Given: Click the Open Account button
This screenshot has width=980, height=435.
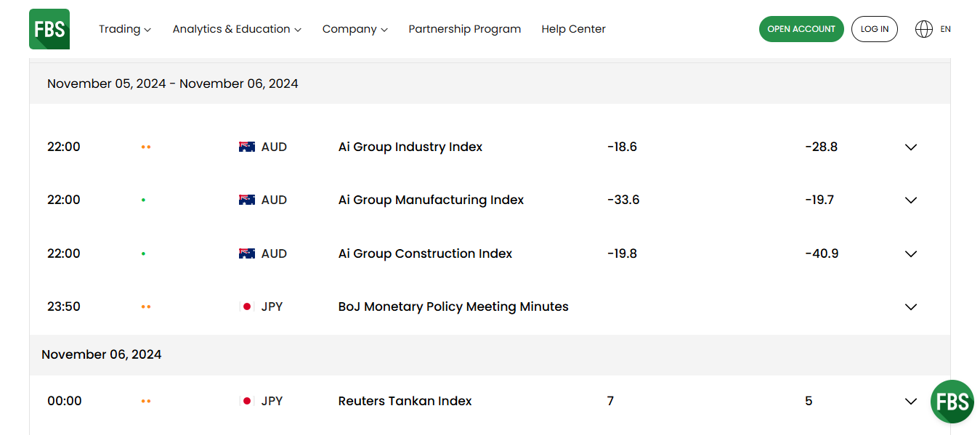Looking at the screenshot, I should [x=801, y=29].
